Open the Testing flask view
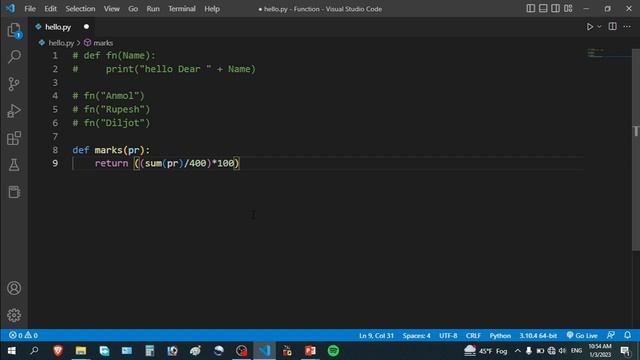640x360 pixels. point(14,165)
